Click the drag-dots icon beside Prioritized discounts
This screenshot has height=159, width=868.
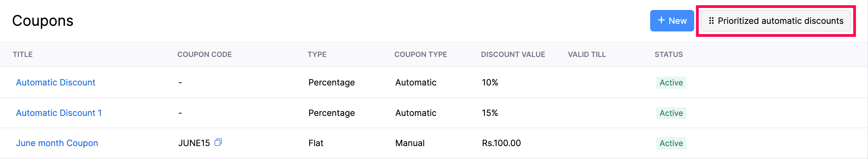[711, 21]
